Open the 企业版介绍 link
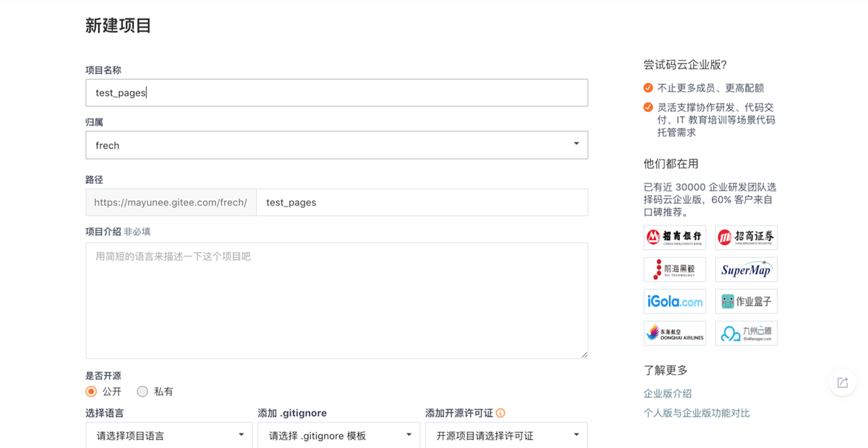Viewport: 868px width, 448px height. (x=667, y=393)
